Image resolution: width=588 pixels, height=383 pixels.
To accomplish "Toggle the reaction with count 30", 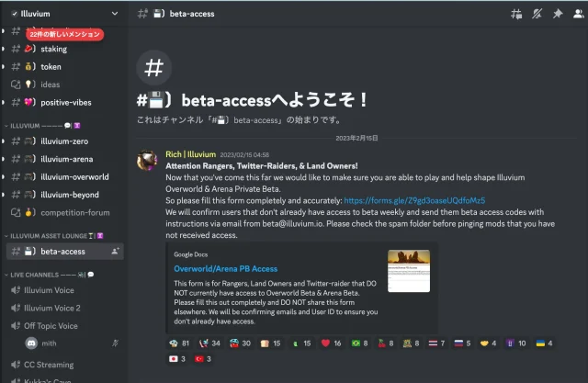I will [240, 344].
